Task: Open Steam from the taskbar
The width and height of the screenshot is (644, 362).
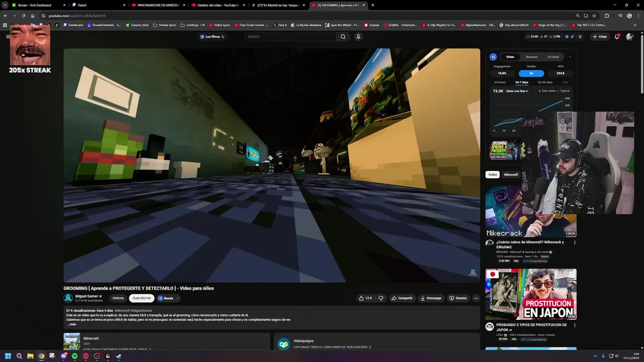Action: pyautogui.click(x=119, y=356)
